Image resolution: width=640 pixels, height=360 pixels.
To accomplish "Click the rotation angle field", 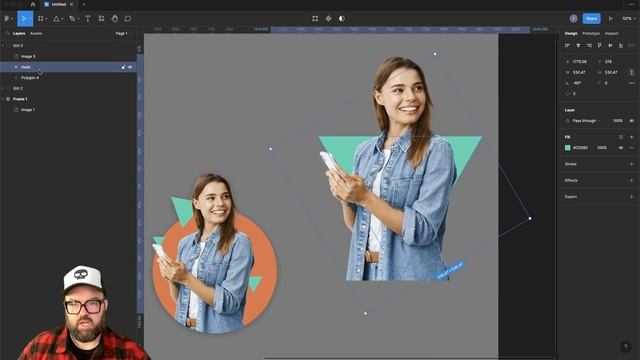I will click(577, 83).
